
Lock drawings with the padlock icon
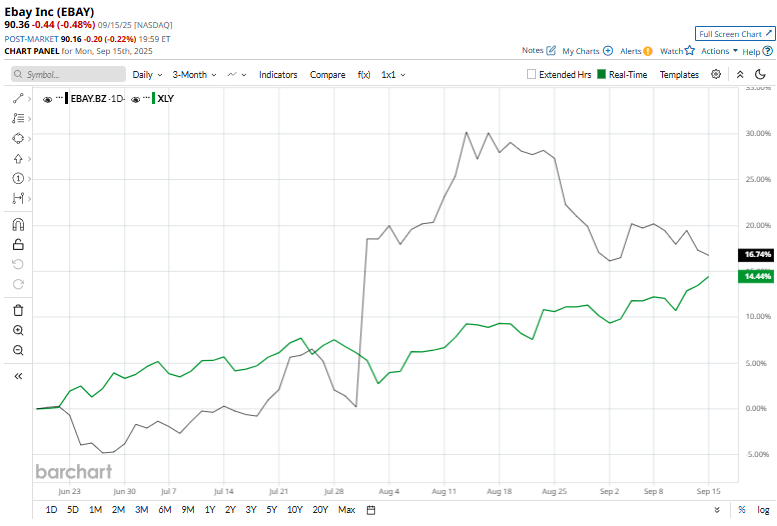(x=18, y=244)
